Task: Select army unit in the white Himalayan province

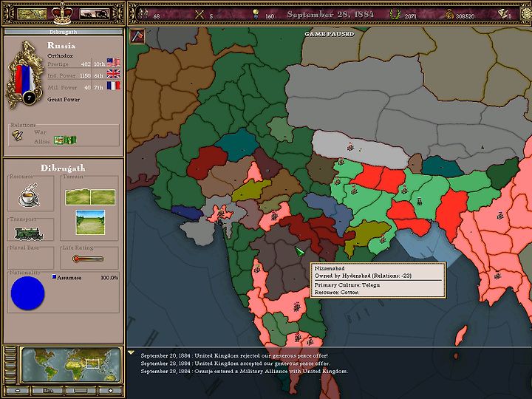Action: pyautogui.click(x=350, y=146)
